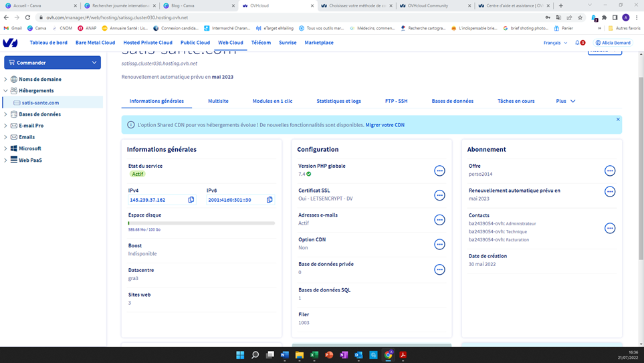Close the Shared CDN info banner
Image resolution: width=644 pixels, height=363 pixels.
pos(618,120)
